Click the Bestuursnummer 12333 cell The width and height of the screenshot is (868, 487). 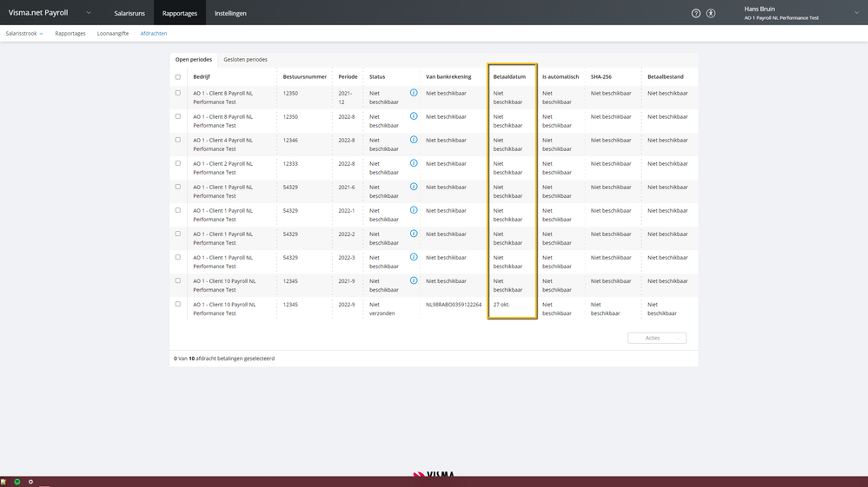(x=290, y=163)
